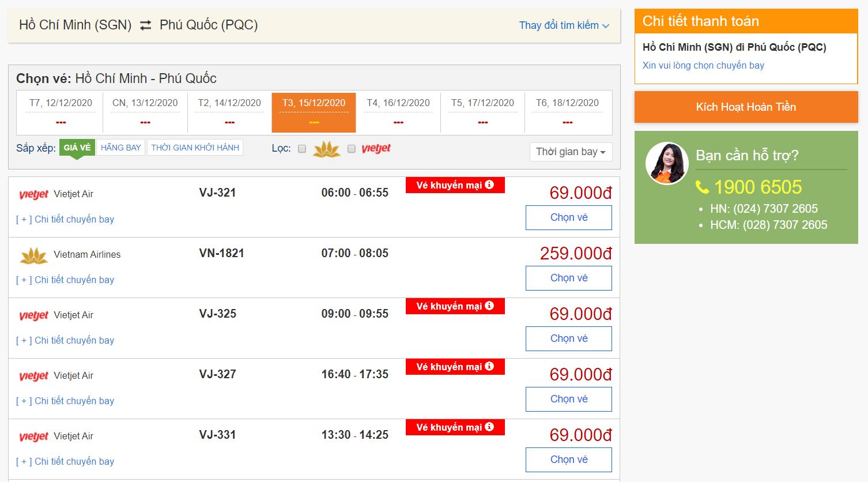
Task: Select the T5, 17/12/2020 date tab
Action: point(483,112)
